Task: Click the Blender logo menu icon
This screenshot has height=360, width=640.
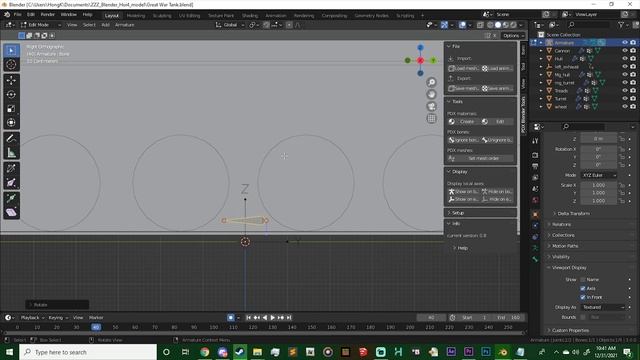Action: point(7,15)
